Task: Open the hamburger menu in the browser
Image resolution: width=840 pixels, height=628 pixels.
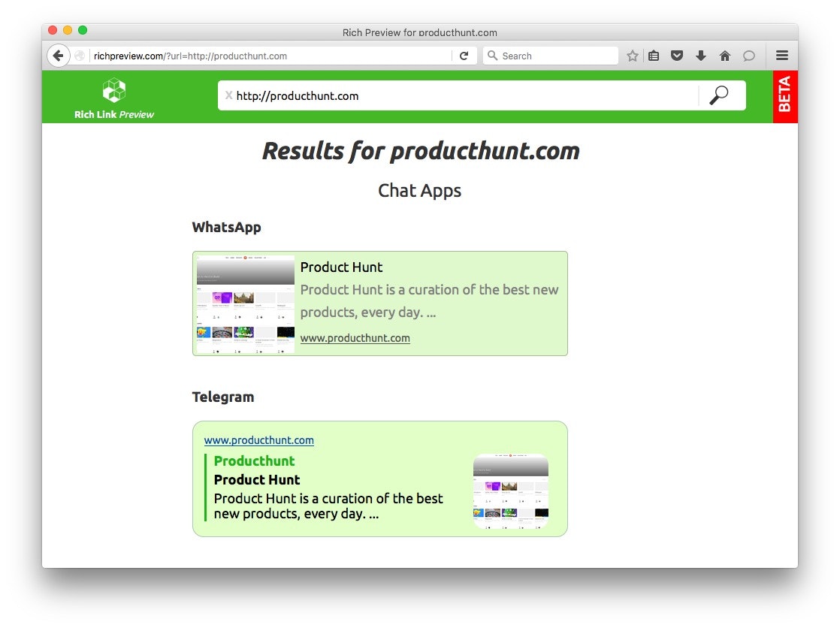Action: [x=782, y=55]
